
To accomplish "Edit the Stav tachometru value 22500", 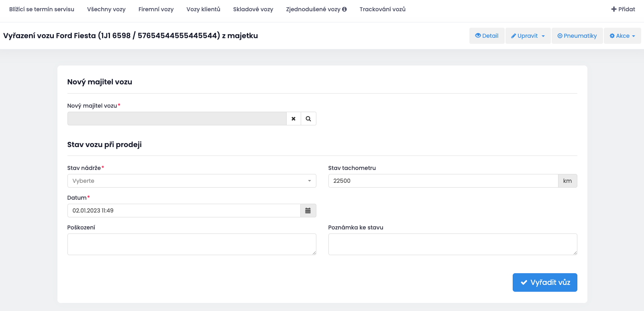I will click(443, 181).
